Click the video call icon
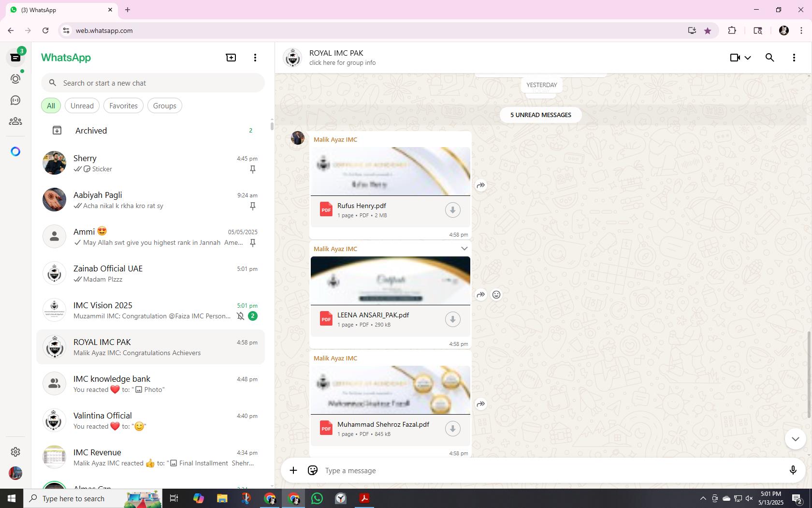The height and width of the screenshot is (508, 812). click(x=735, y=58)
